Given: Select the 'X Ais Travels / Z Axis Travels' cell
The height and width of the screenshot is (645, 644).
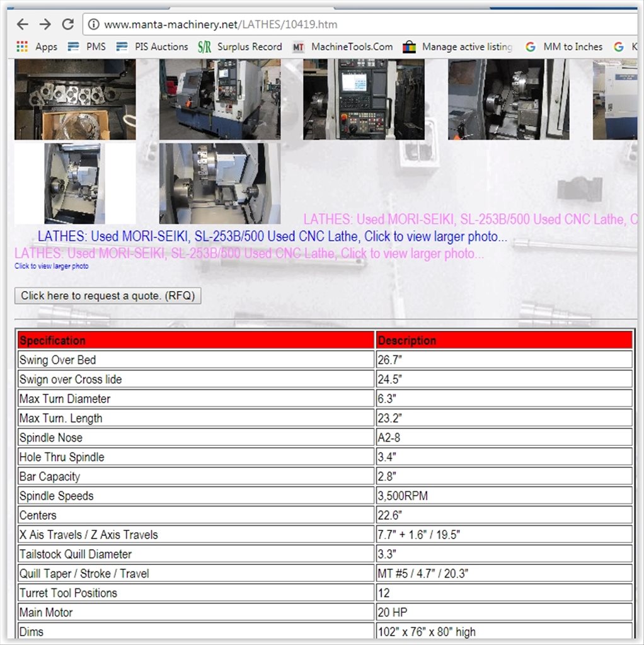Looking at the screenshot, I should 196,535.
